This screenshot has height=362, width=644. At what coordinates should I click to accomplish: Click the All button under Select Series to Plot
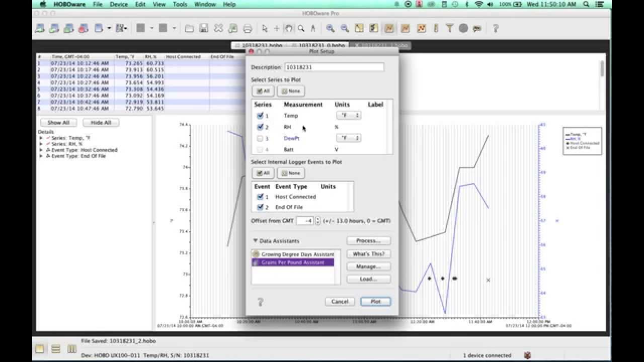click(x=263, y=91)
